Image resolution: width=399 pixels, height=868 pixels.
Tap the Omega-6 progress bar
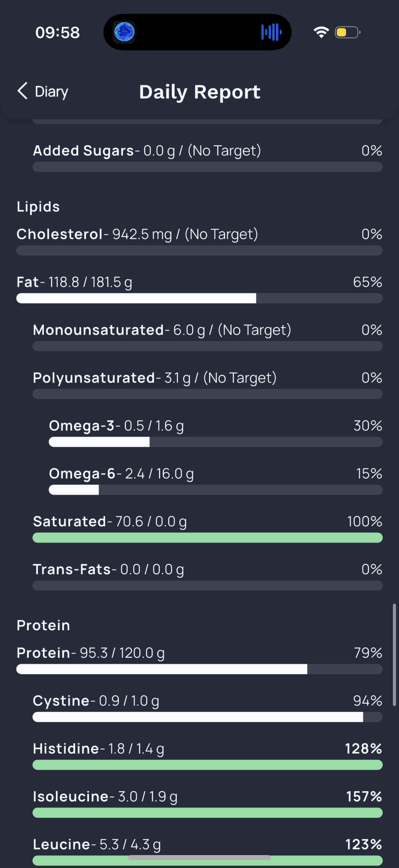coord(215,490)
